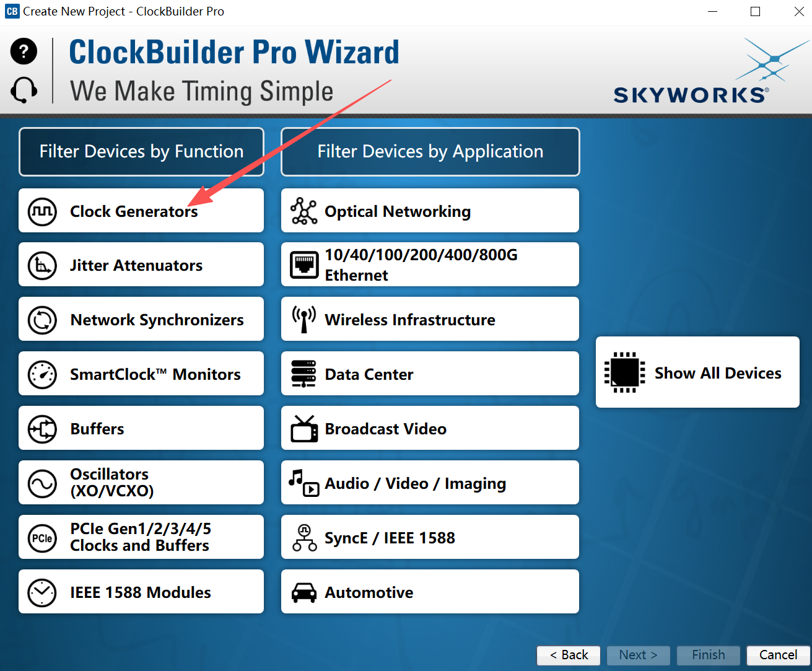Click the SyncE / IEEE 1588 network icon
812x671 pixels.
[x=305, y=538]
